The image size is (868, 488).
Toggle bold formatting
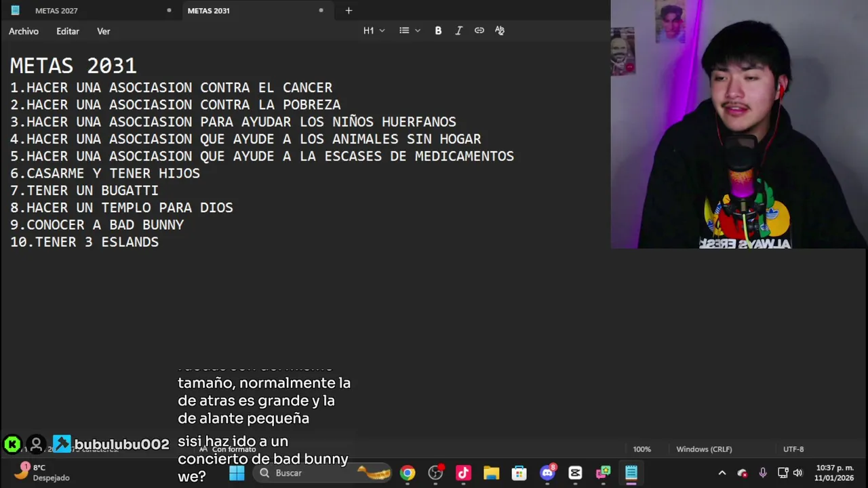(x=438, y=30)
